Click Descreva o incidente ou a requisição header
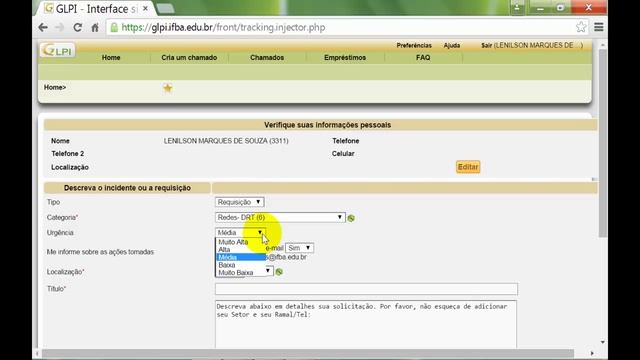This screenshot has width=640, height=360. (x=127, y=188)
